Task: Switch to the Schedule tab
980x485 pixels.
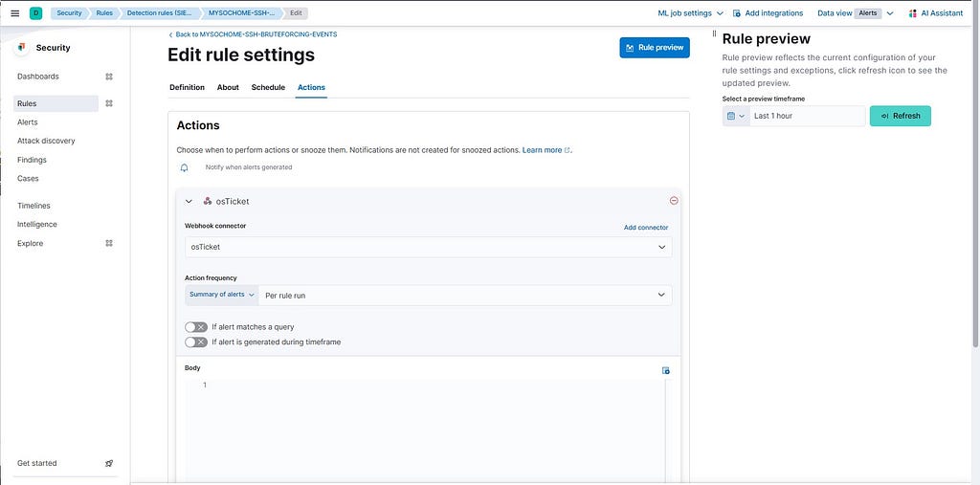Action: click(x=268, y=87)
